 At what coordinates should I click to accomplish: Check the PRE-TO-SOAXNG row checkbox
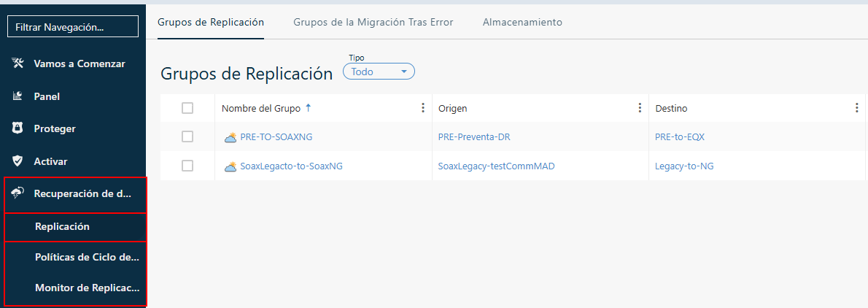point(187,136)
